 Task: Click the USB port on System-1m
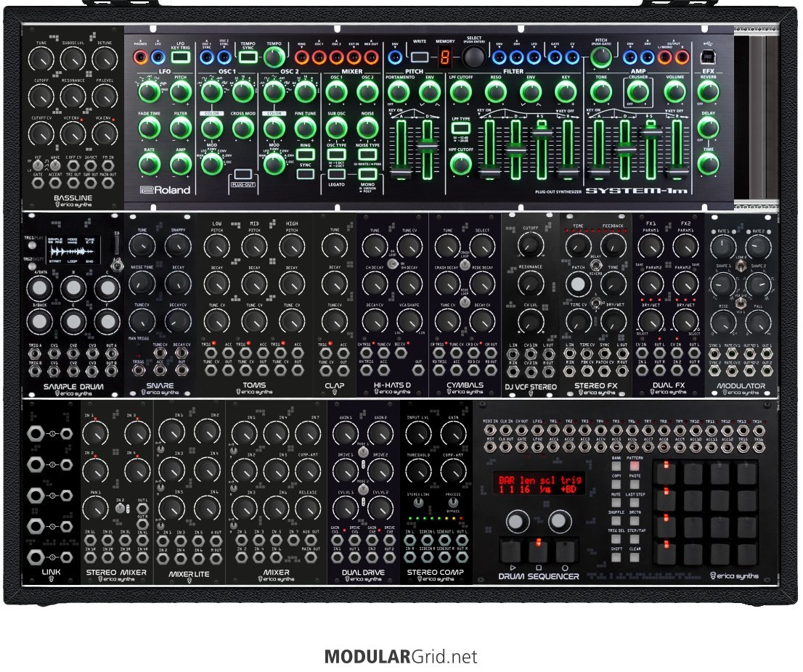pyautogui.click(x=709, y=57)
